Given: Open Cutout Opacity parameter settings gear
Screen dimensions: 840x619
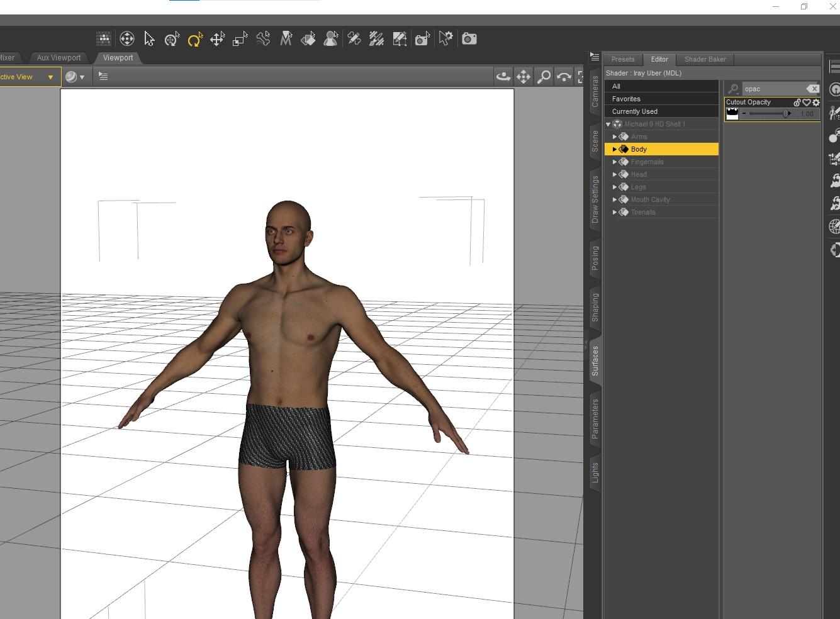Looking at the screenshot, I should (x=816, y=103).
